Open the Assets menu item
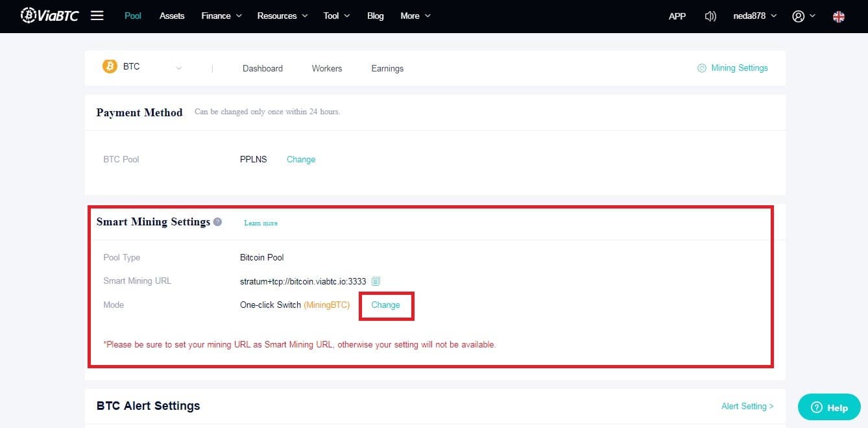Image resolution: width=868 pixels, height=428 pixels. [172, 16]
